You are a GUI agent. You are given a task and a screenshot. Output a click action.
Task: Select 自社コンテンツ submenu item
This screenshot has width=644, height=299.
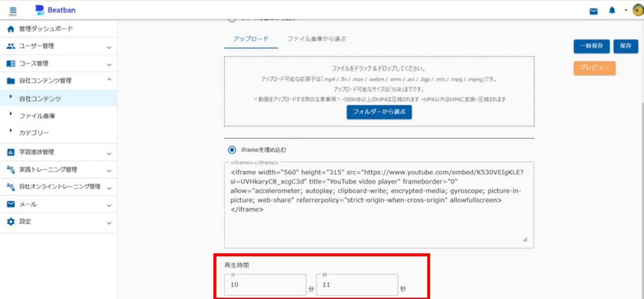[58, 98]
